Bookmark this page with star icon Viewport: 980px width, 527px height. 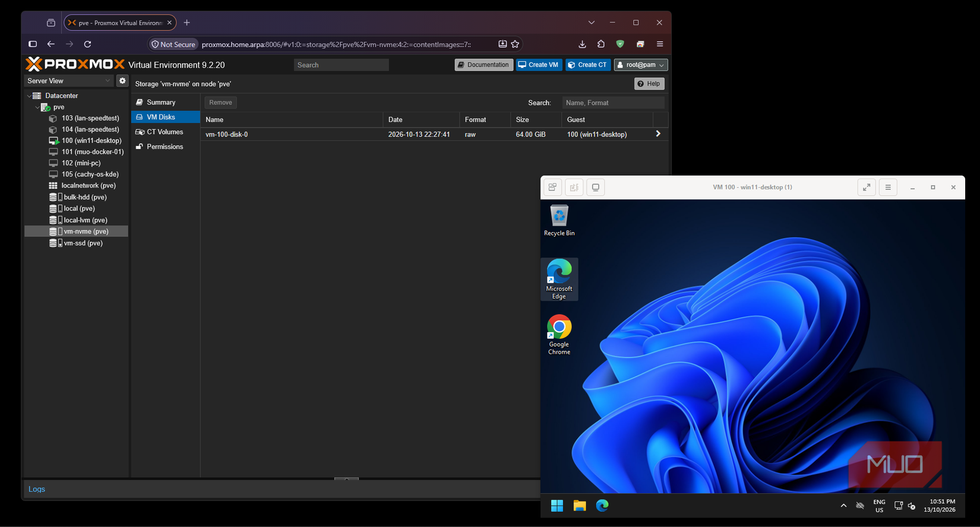click(515, 44)
